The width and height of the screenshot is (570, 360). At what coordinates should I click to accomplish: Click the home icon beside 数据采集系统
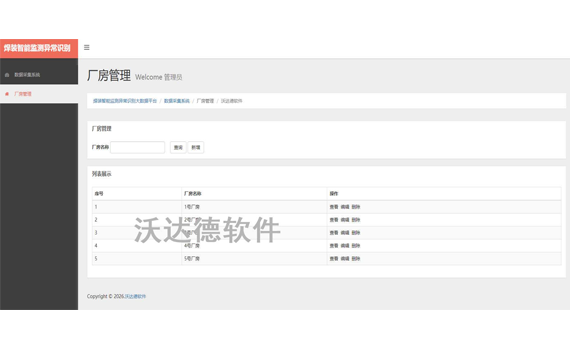coord(7,75)
